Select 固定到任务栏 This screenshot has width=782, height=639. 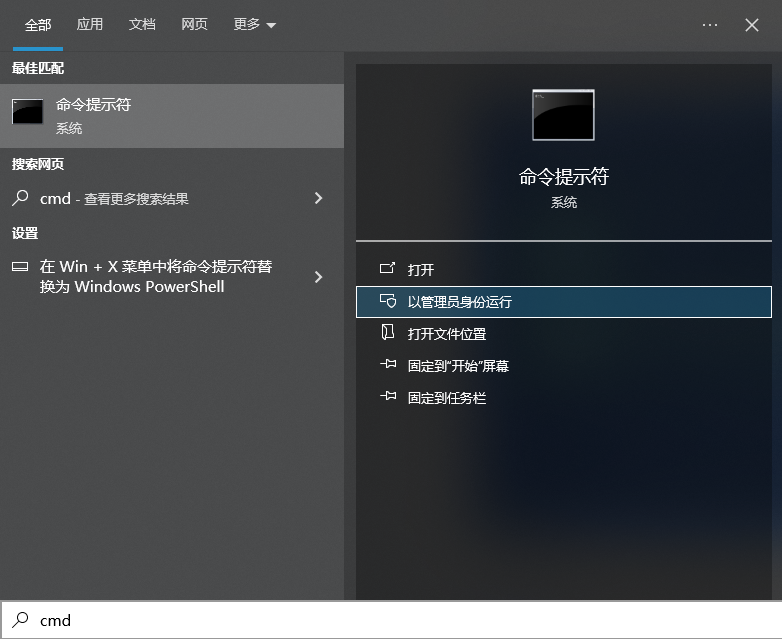tap(564, 398)
